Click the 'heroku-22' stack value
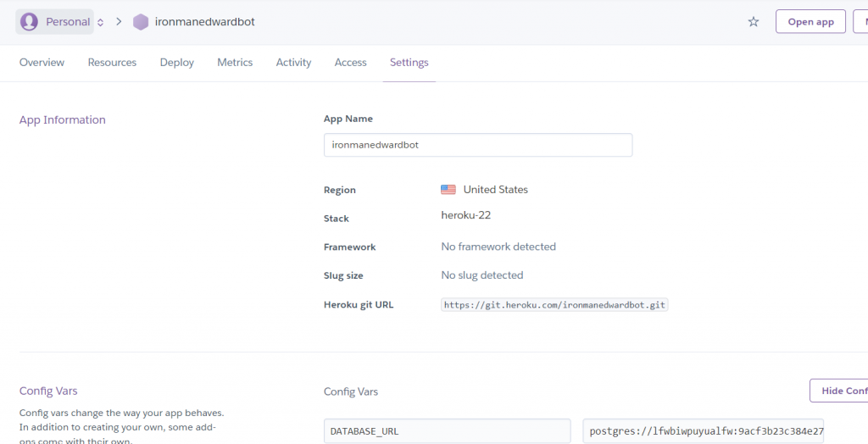The image size is (868, 444). tap(465, 215)
